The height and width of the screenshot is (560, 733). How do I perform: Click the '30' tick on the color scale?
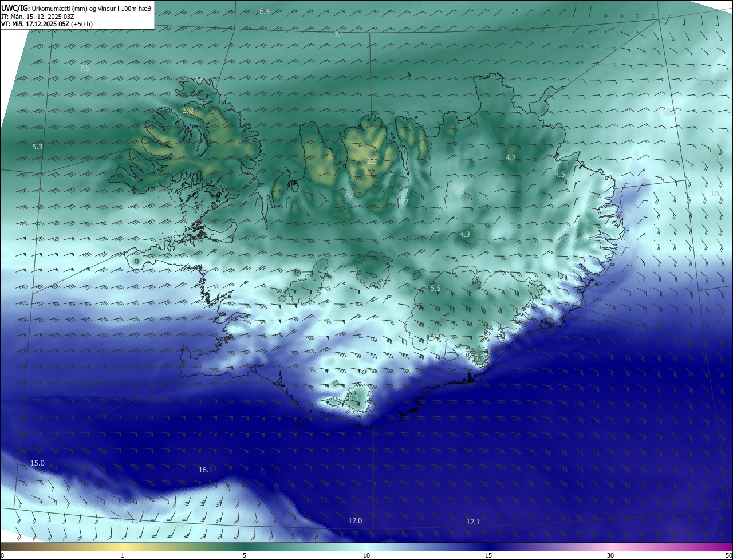click(610, 556)
